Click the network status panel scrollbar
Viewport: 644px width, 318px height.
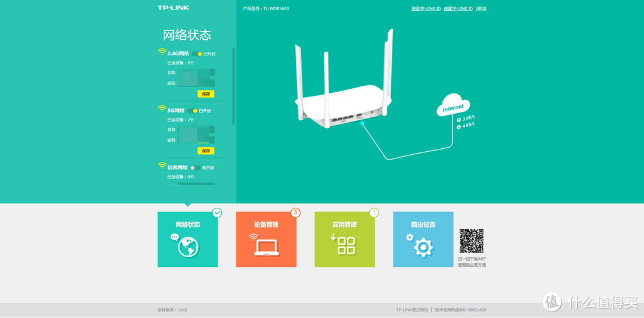(x=234, y=86)
